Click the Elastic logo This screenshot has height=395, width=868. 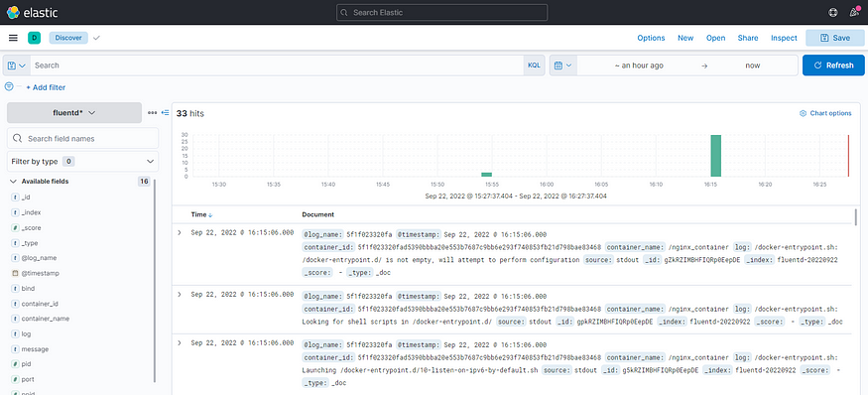(x=32, y=12)
